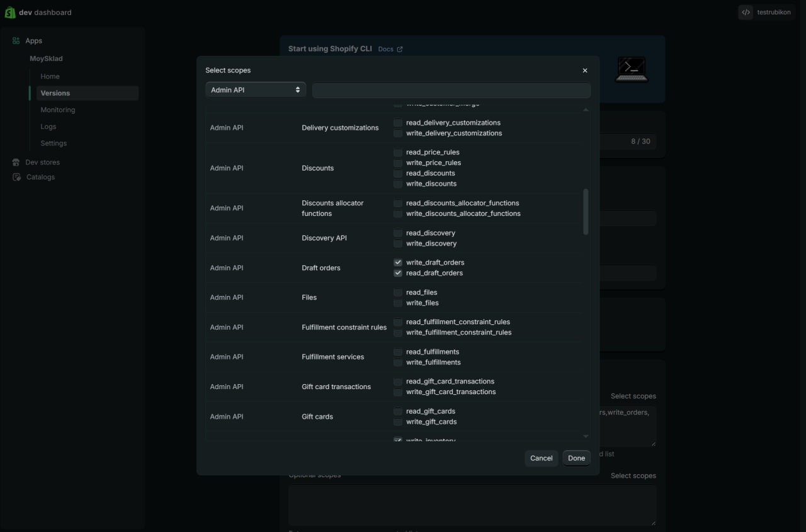
Task: Click the scroll down arrow in scopes list
Action: click(x=586, y=436)
